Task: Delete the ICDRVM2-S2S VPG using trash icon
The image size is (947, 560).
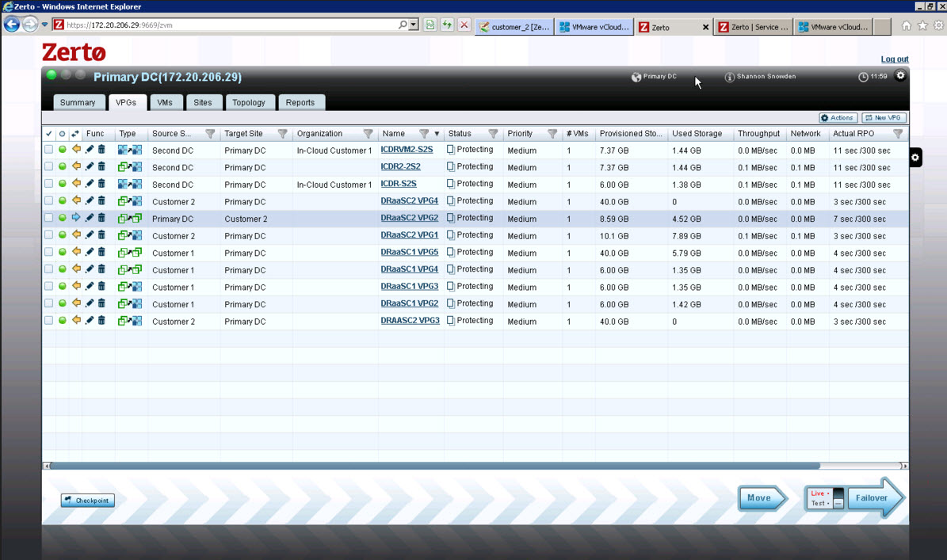Action: click(101, 150)
